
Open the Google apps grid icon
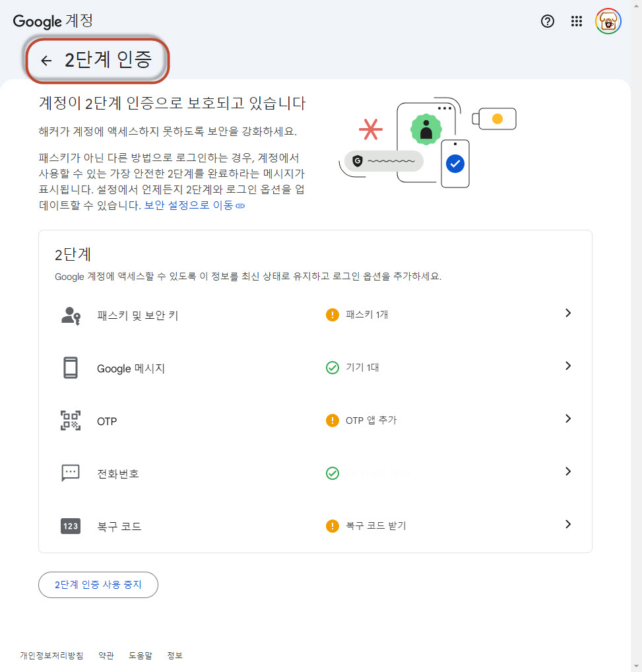[577, 21]
